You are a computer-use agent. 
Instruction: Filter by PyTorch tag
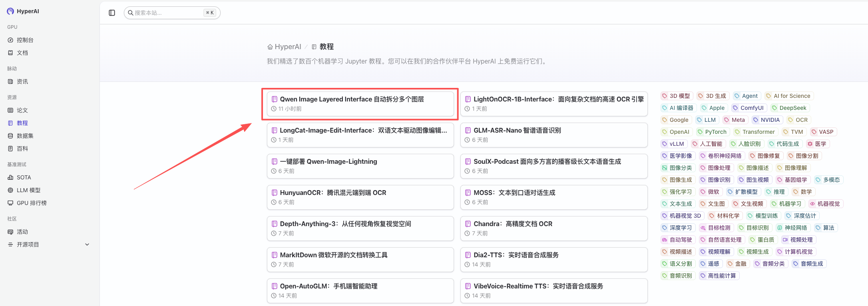click(x=712, y=132)
